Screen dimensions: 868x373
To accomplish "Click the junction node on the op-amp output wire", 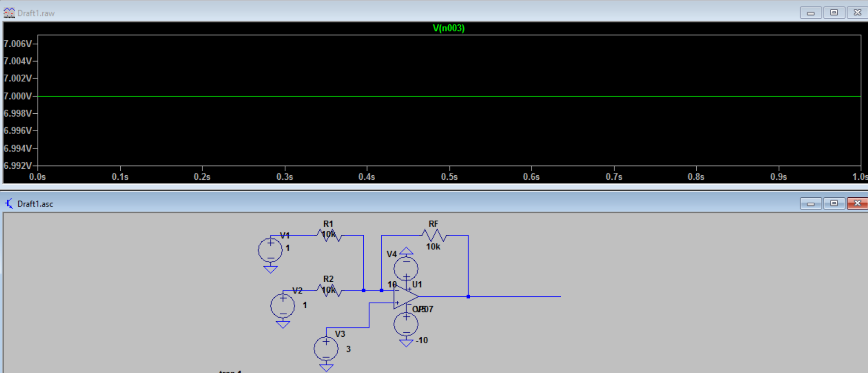I will tap(468, 296).
